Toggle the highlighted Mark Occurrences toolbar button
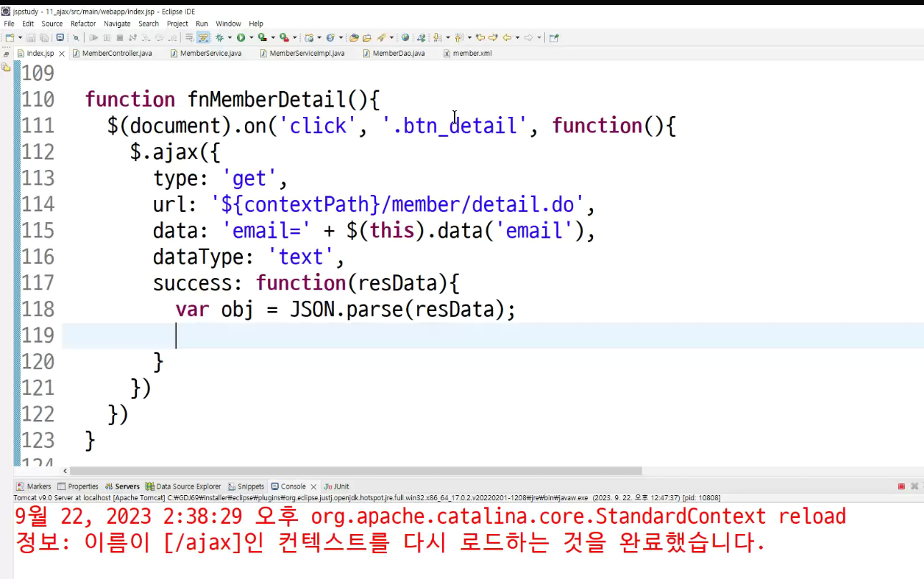 (x=203, y=37)
